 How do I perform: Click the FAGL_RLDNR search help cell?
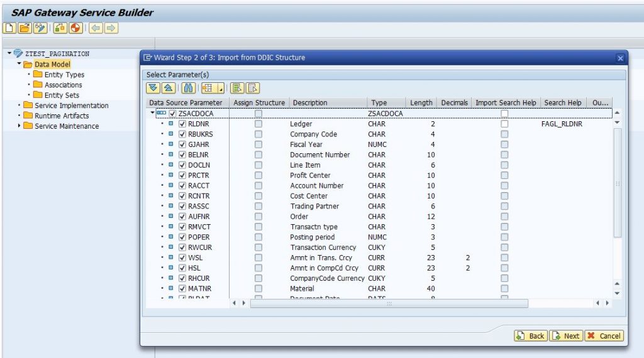pyautogui.click(x=562, y=124)
